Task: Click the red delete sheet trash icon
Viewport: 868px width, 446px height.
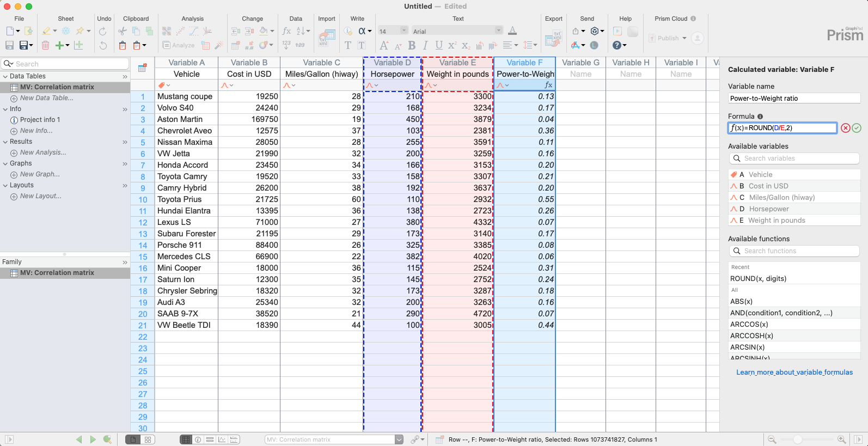Action: click(46, 45)
